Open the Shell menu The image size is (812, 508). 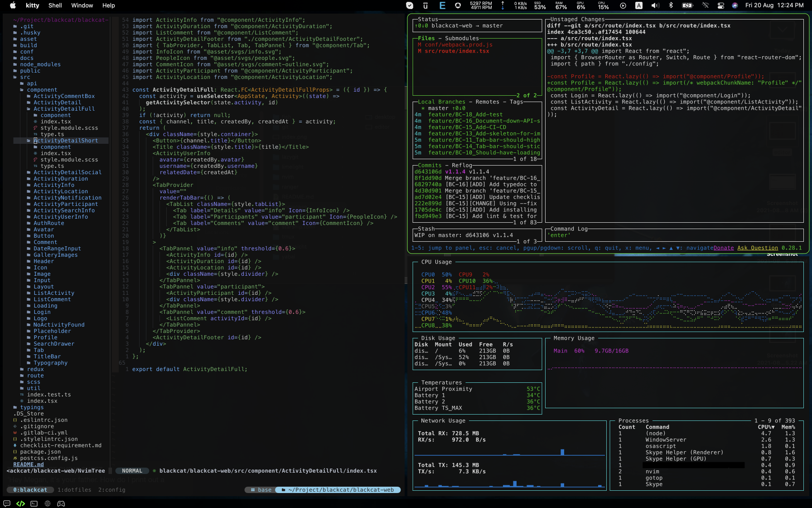(55, 5)
